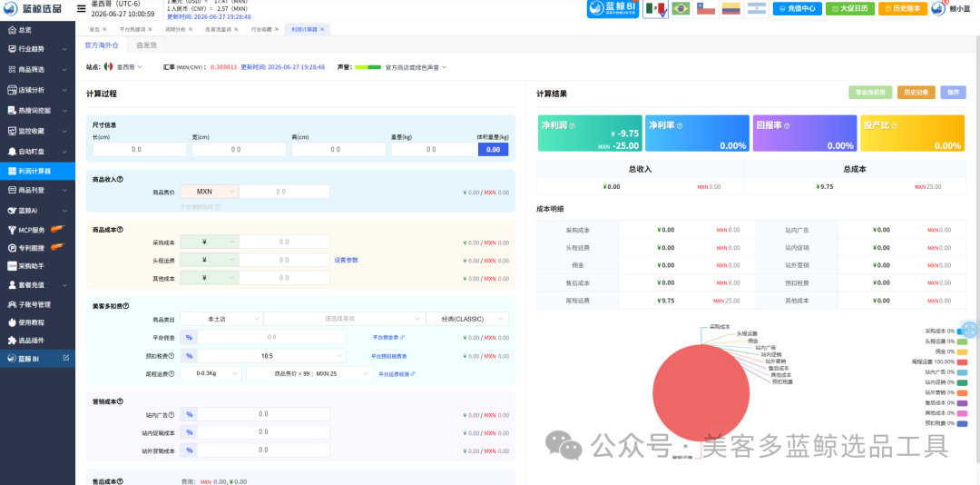The image size is (980, 485).
Task: Click the 蓝鲸 BI banner in header
Action: click(613, 9)
